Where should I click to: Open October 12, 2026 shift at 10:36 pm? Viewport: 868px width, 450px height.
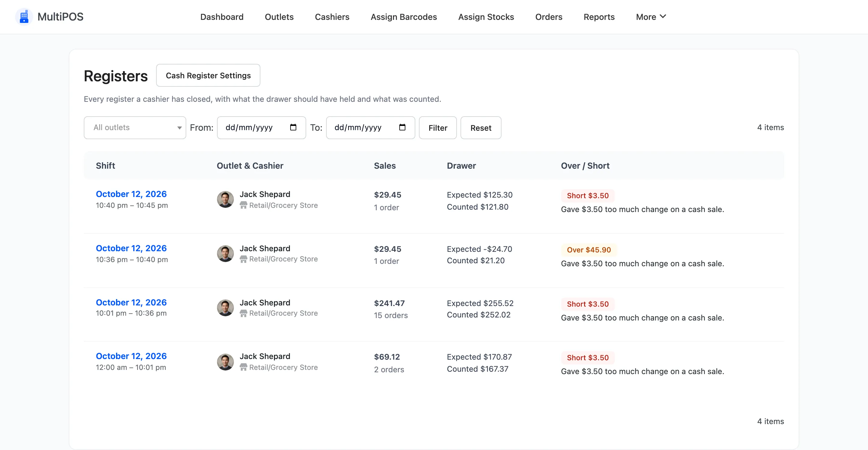click(x=131, y=248)
